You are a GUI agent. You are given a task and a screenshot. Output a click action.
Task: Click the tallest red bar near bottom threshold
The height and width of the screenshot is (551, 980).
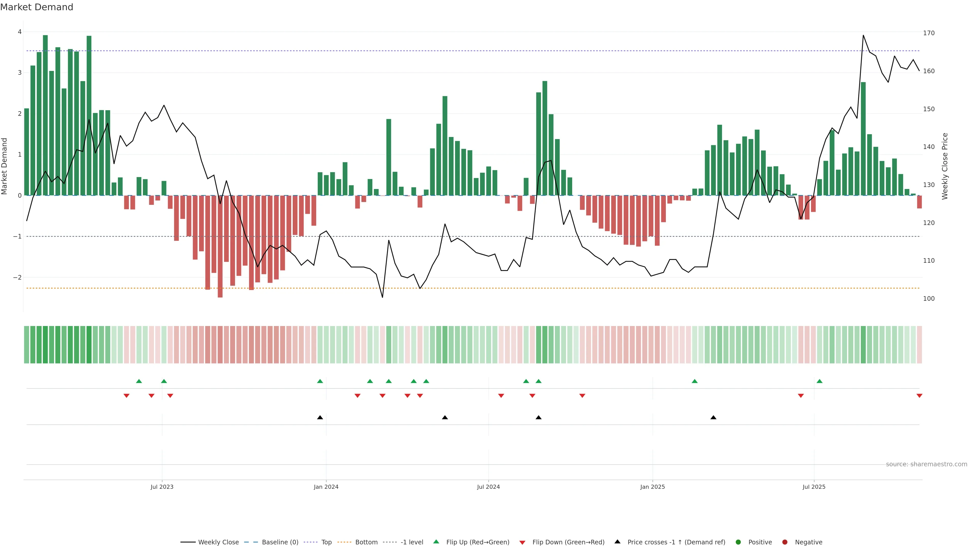point(220,266)
